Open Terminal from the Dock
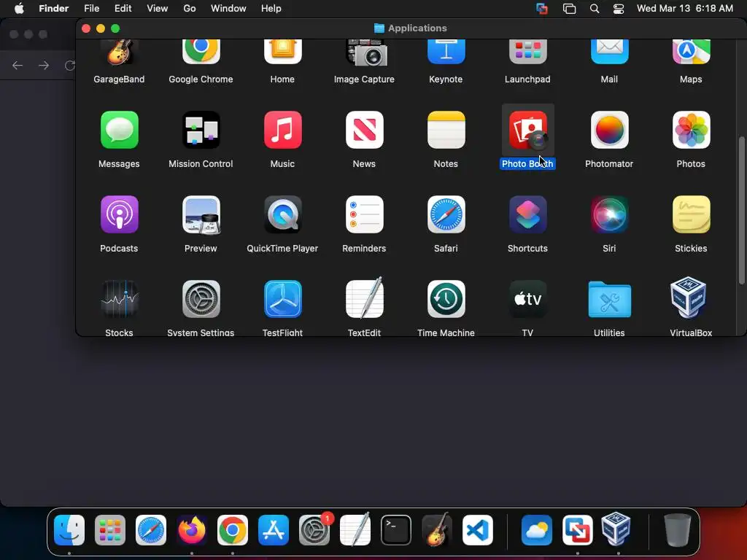747x560 pixels. click(396, 530)
